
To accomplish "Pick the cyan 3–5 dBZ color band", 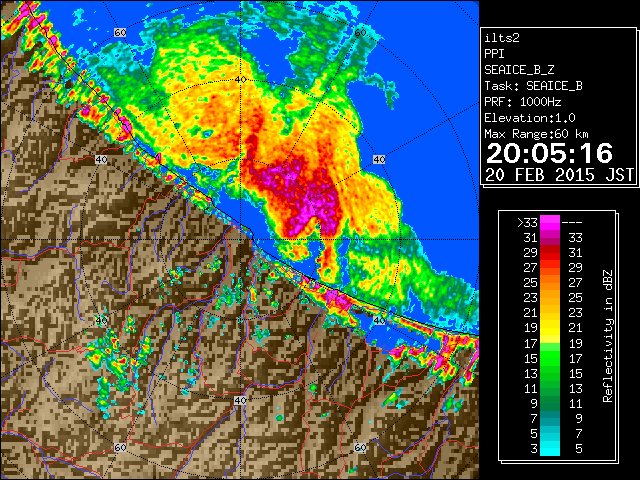I will [x=550, y=448].
